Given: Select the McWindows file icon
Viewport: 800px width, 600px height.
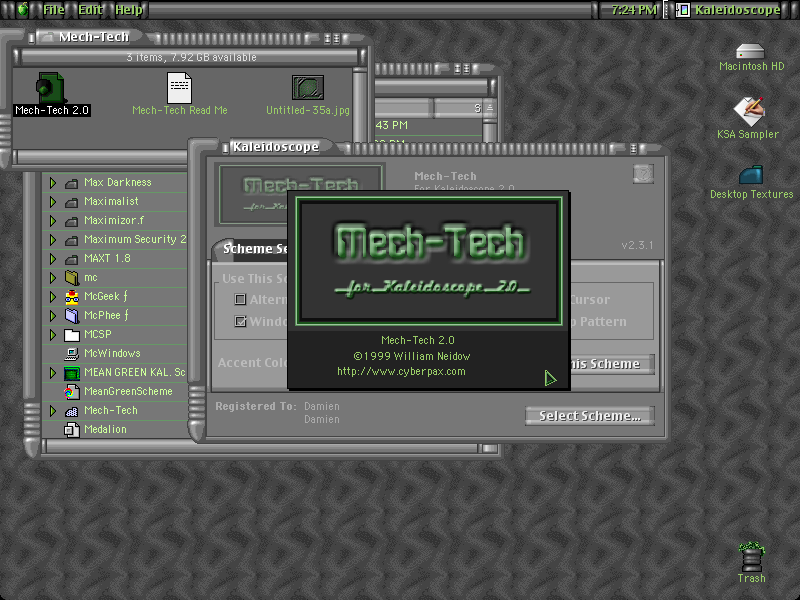Looking at the screenshot, I should [72, 354].
